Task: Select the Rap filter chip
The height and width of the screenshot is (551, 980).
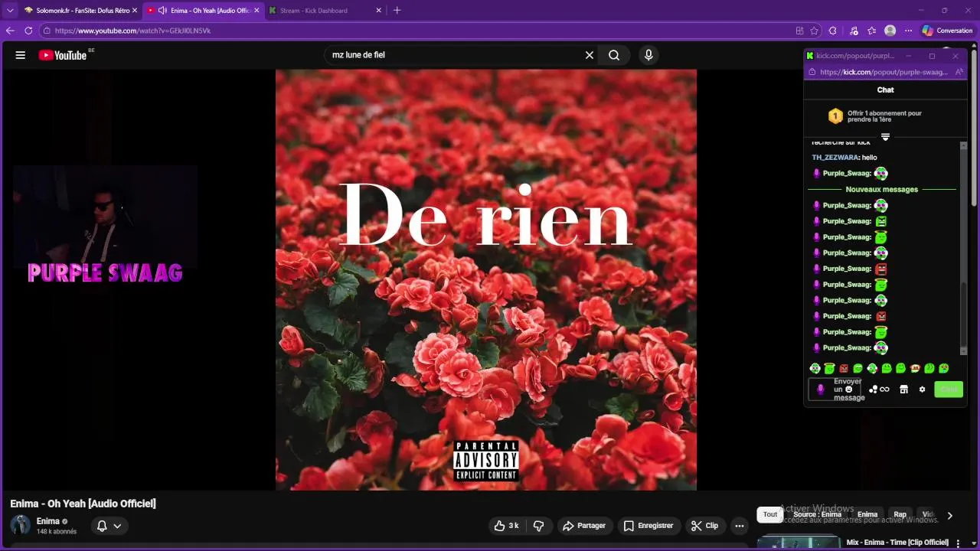Action: (900, 515)
